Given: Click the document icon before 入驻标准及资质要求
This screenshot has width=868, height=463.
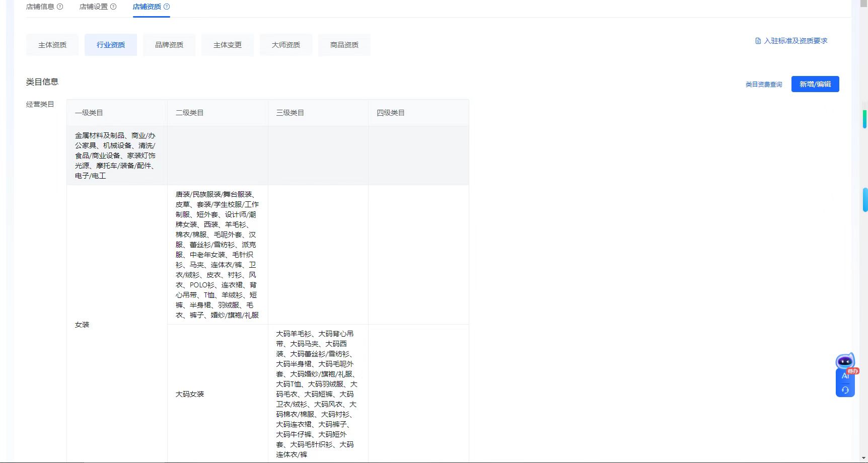Looking at the screenshot, I should (758, 41).
